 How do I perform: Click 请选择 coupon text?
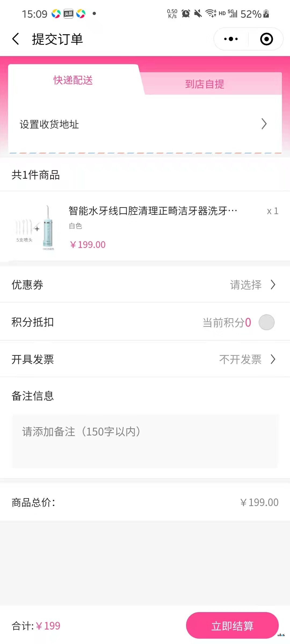246,285
